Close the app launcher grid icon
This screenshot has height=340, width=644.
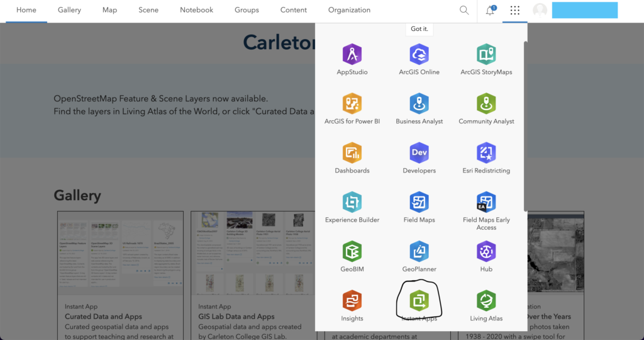[515, 10]
